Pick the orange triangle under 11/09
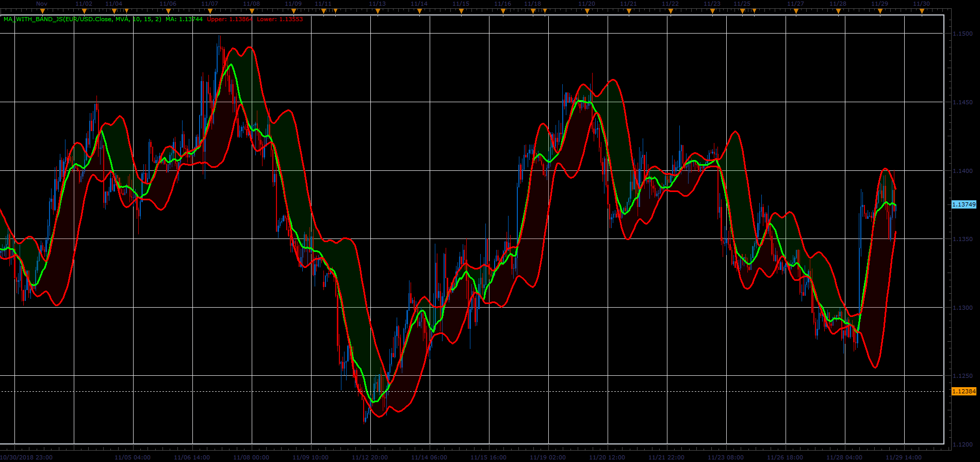980x462 pixels. (x=293, y=10)
